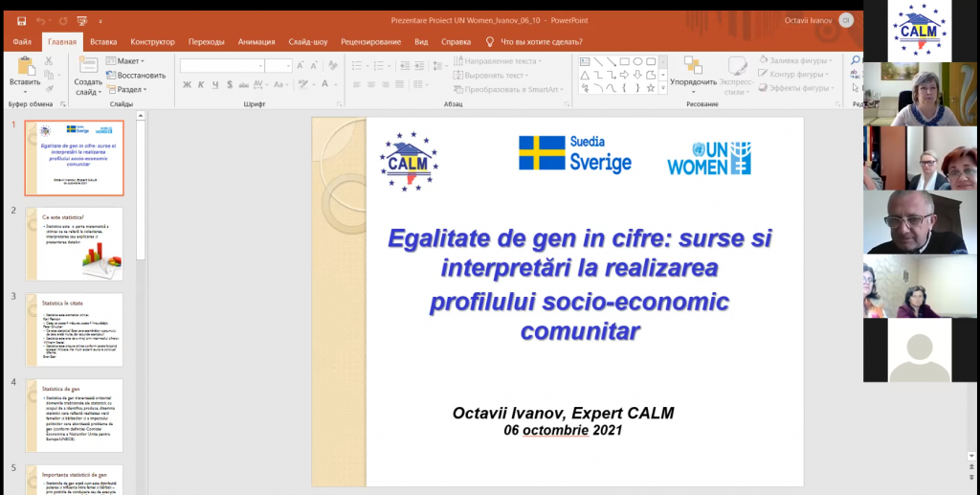Screen dimensions: 980x495
Task: Select the text box shape in gallery
Action: tap(585, 61)
